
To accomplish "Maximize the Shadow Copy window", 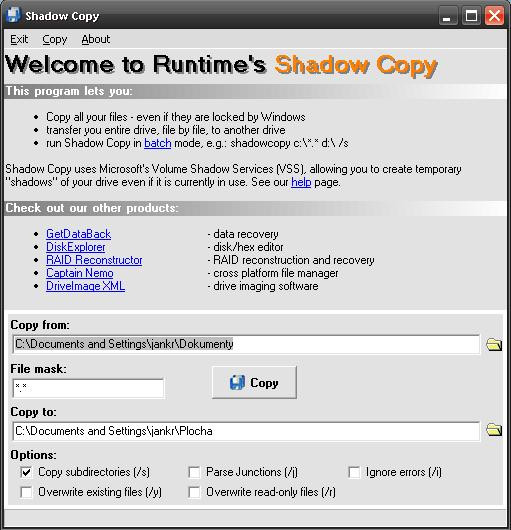I will [x=471, y=16].
